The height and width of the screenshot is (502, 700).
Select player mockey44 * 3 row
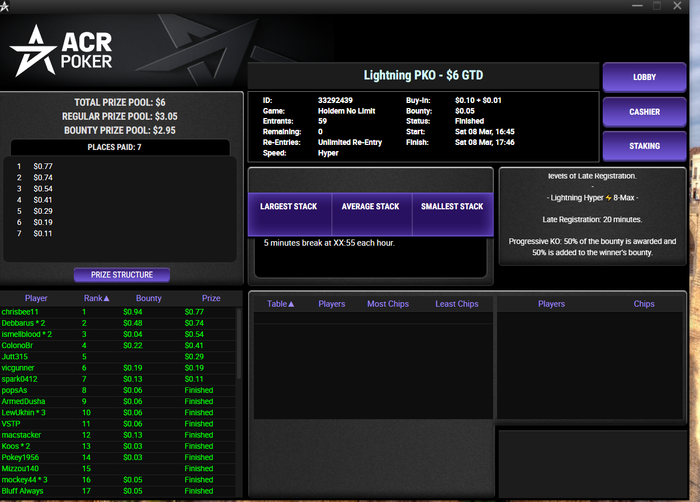[x=118, y=479]
